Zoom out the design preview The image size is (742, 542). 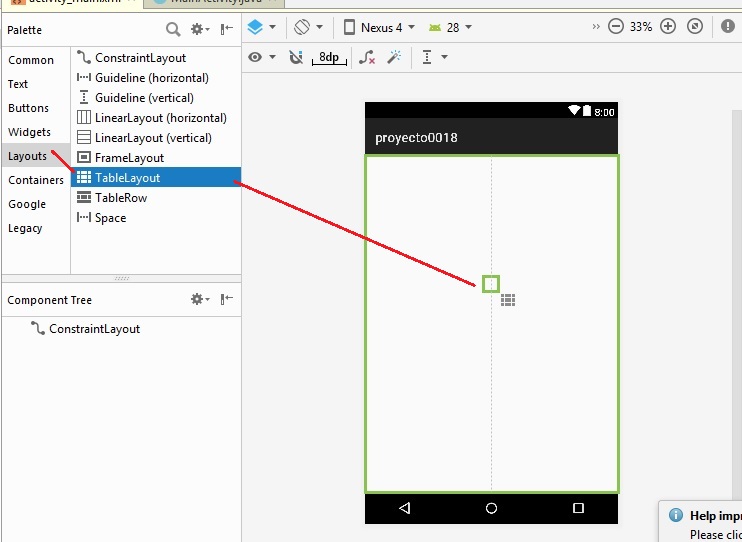coord(616,27)
